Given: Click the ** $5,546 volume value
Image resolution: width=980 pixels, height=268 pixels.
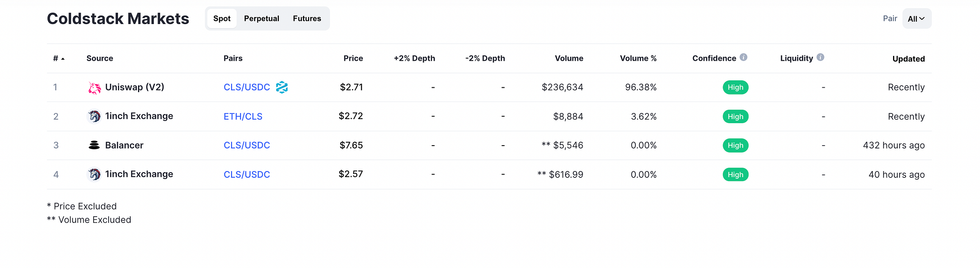Looking at the screenshot, I should [562, 145].
